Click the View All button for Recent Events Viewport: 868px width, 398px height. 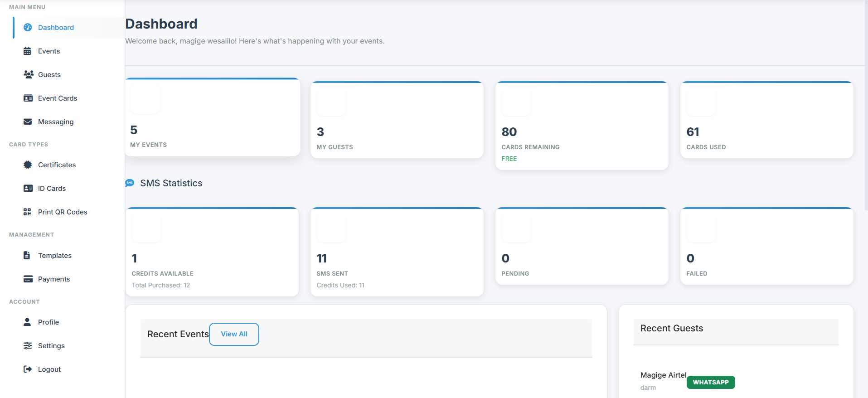[234, 334]
